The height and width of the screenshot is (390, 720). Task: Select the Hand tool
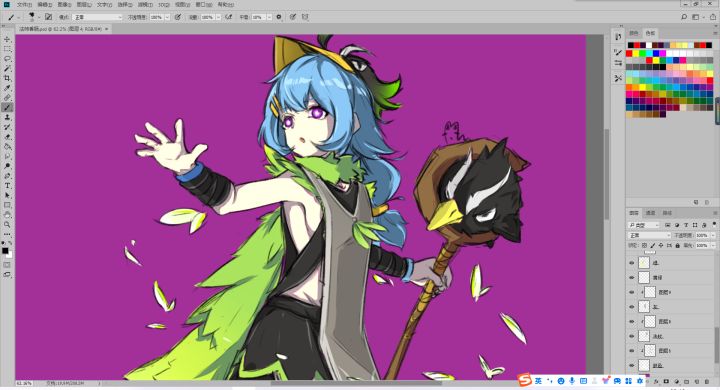(7, 215)
